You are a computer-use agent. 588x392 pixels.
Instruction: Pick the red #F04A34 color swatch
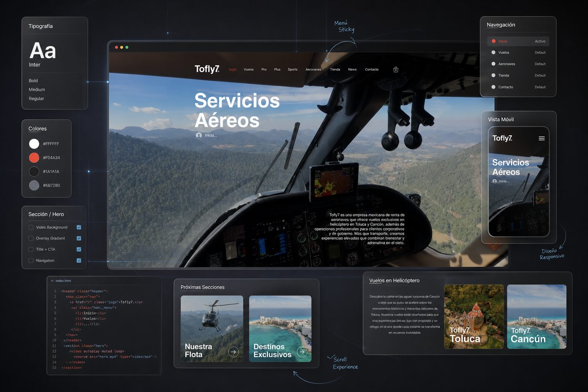(x=34, y=158)
